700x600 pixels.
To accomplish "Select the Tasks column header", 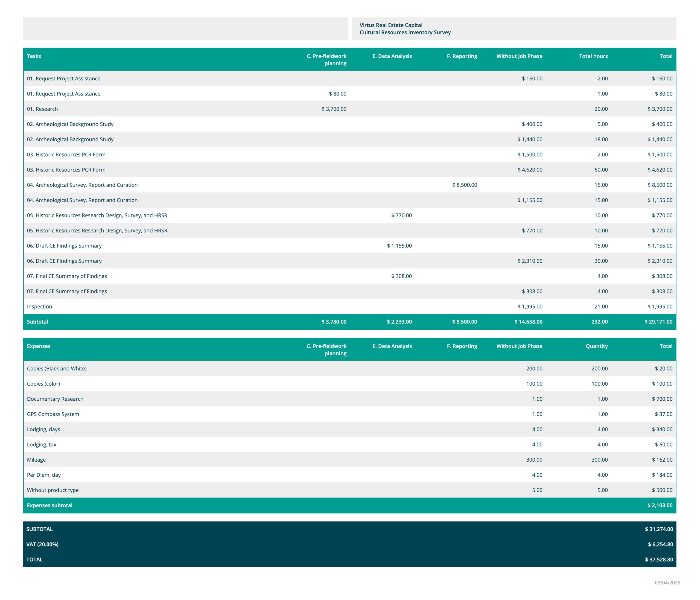I will 34,56.
